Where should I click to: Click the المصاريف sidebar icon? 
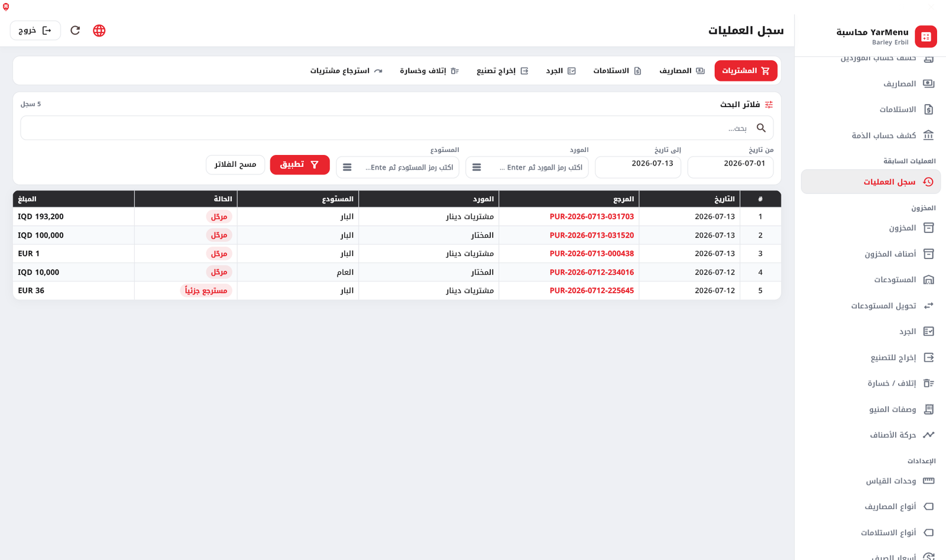pos(929,83)
